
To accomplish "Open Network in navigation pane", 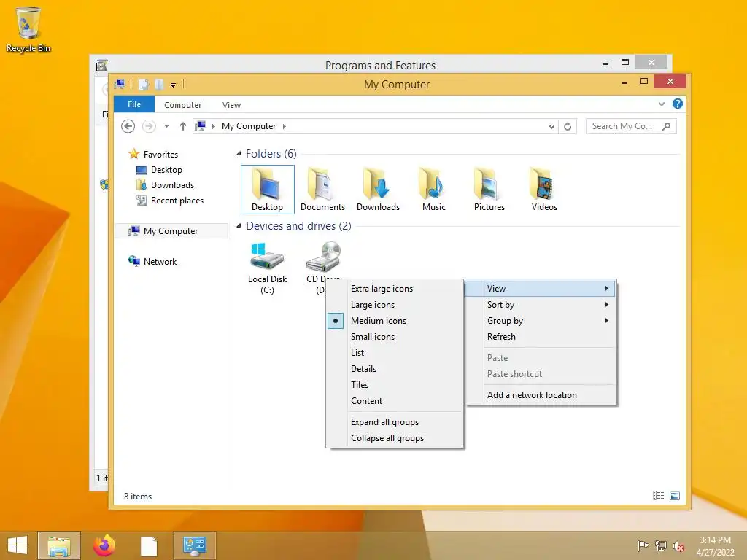I will pyautogui.click(x=152, y=262).
